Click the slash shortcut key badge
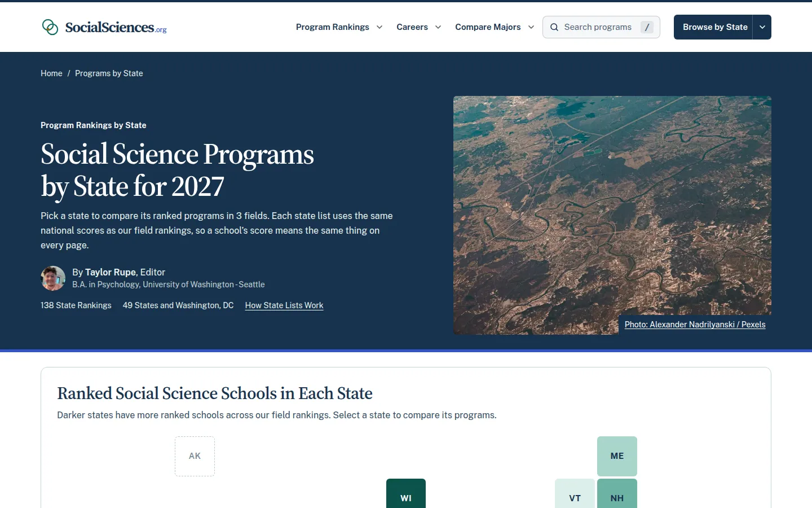Viewport: 812px width, 508px height. (647, 27)
